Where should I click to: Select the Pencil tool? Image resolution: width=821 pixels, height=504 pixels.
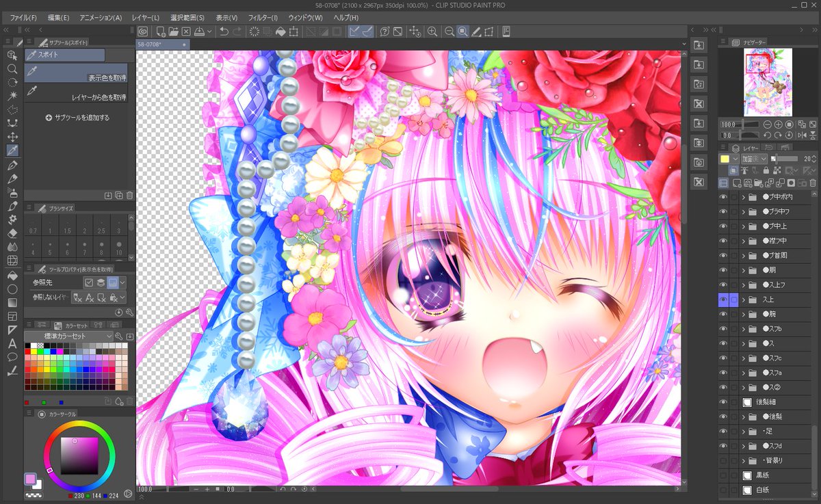[12, 179]
